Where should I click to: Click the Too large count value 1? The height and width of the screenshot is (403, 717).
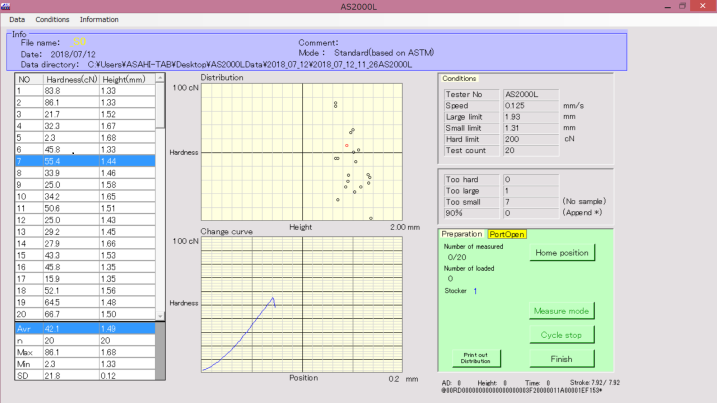pos(530,191)
